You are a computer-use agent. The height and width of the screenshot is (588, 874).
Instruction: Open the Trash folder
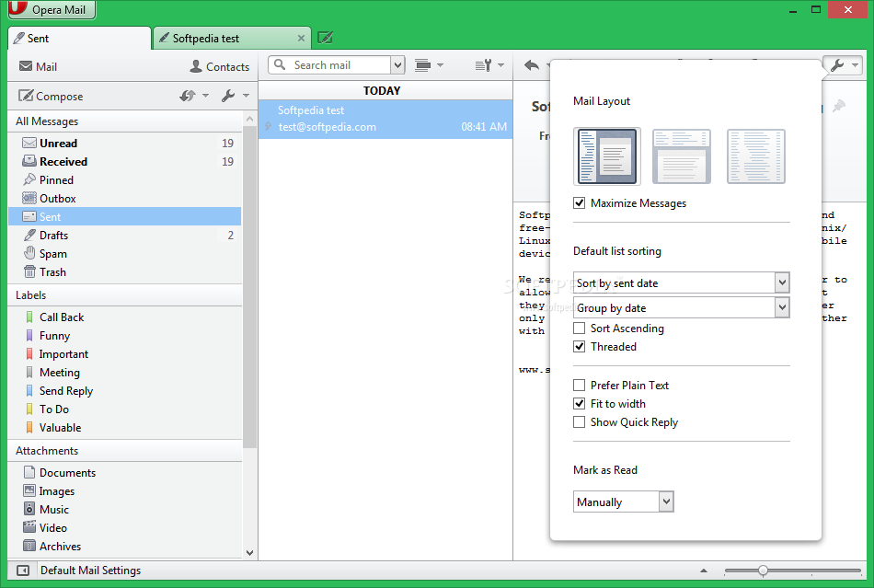125,272
